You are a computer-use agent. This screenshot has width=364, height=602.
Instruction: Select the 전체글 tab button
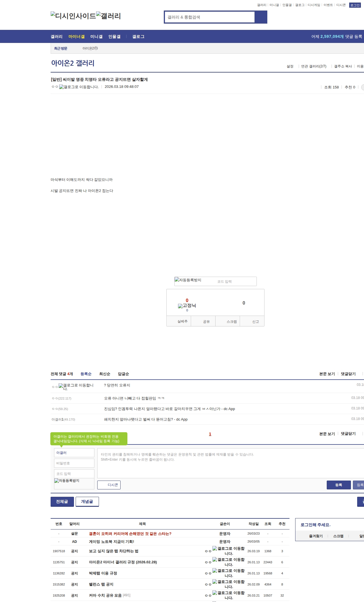tap(62, 502)
